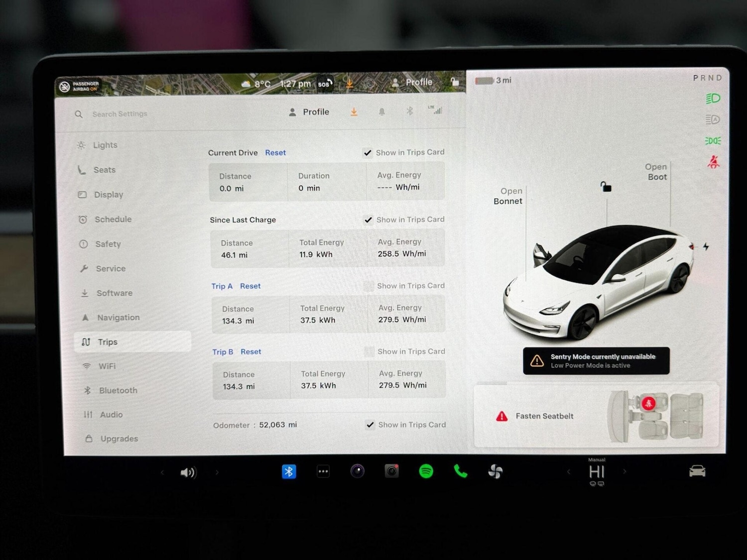Tap the right chevron beside the volume control
Screen dimensions: 747x560
(x=217, y=472)
